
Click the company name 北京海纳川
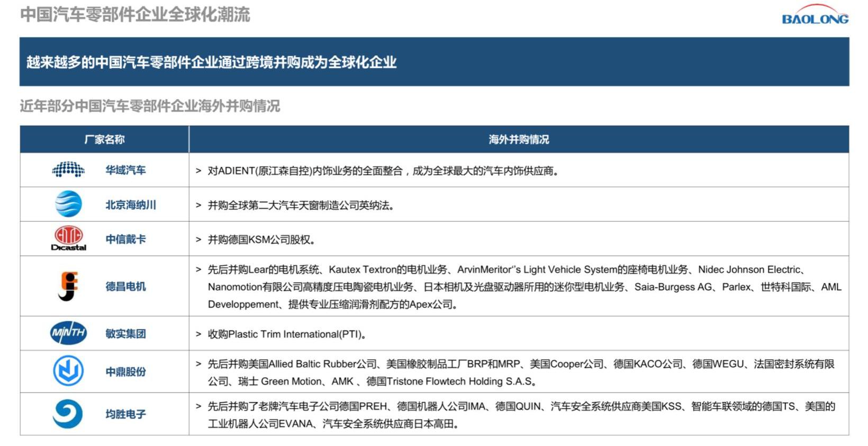[x=131, y=204]
